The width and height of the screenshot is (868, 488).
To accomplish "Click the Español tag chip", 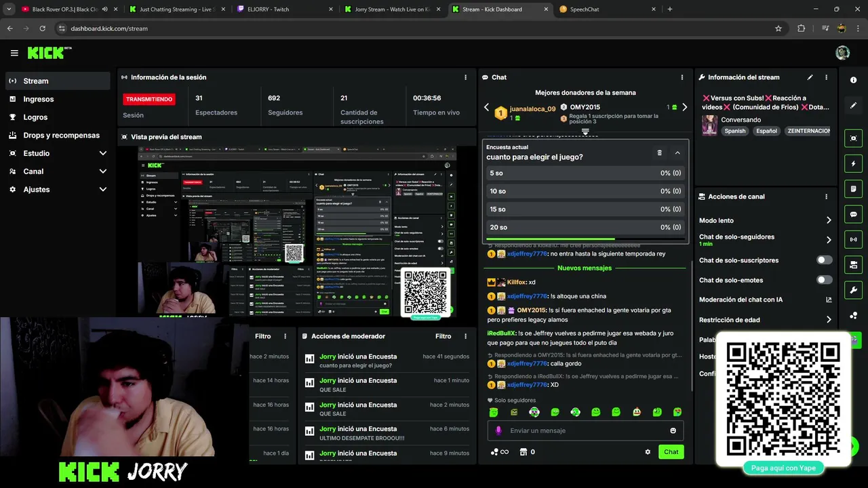I will pos(767,131).
